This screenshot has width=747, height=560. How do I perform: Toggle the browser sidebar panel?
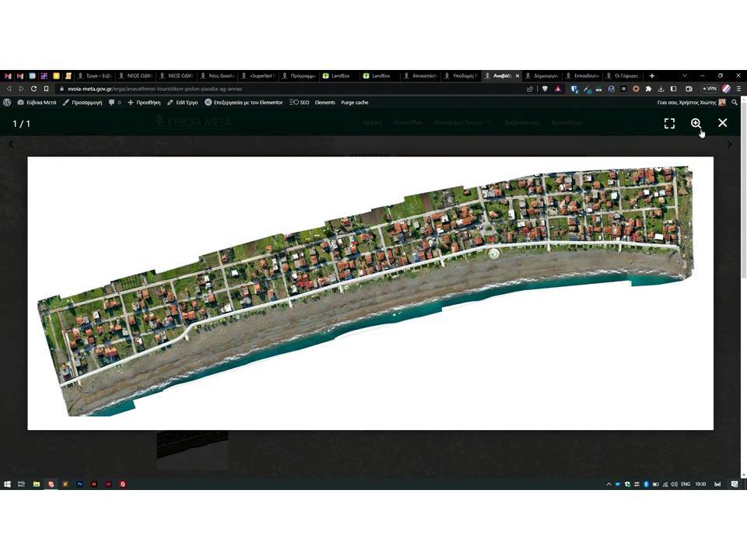pos(673,89)
